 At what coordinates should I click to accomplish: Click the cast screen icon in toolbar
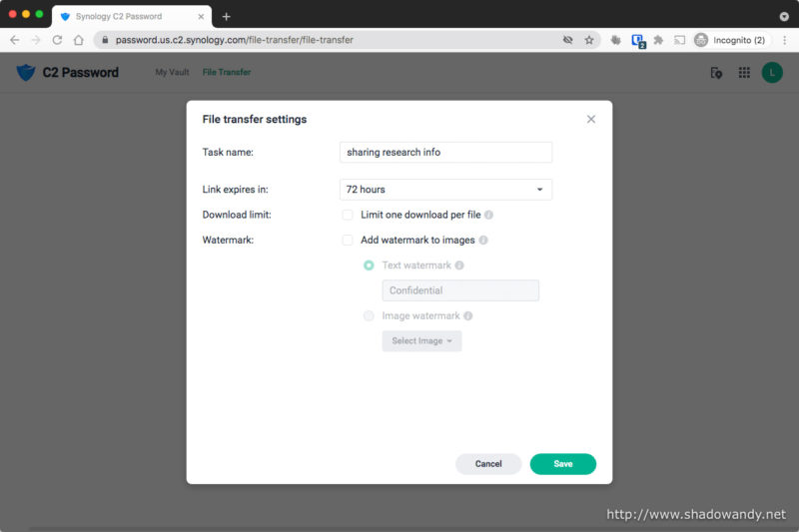coord(679,40)
